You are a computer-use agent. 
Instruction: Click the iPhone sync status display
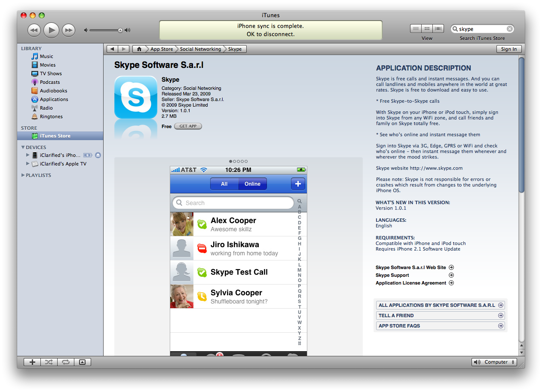click(x=270, y=30)
